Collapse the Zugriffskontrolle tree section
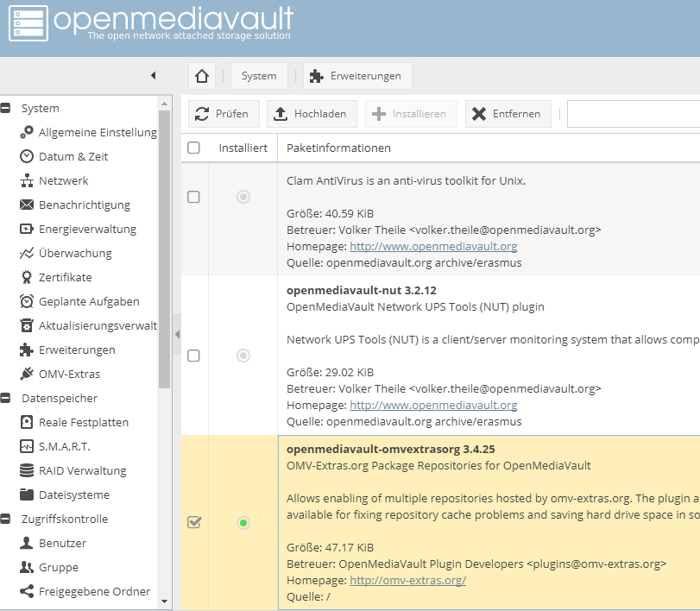The height and width of the screenshot is (611, 700). point(5,519)
